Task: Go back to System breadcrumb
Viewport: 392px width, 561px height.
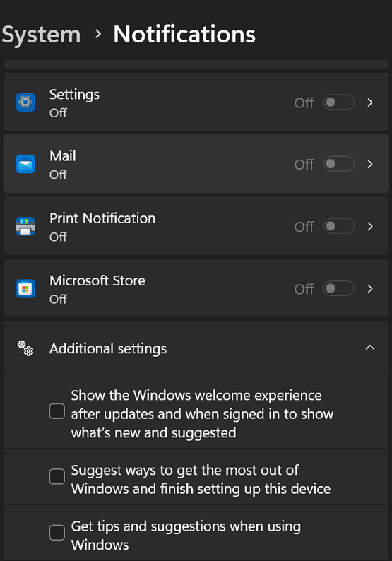Action: click(41, 35)
